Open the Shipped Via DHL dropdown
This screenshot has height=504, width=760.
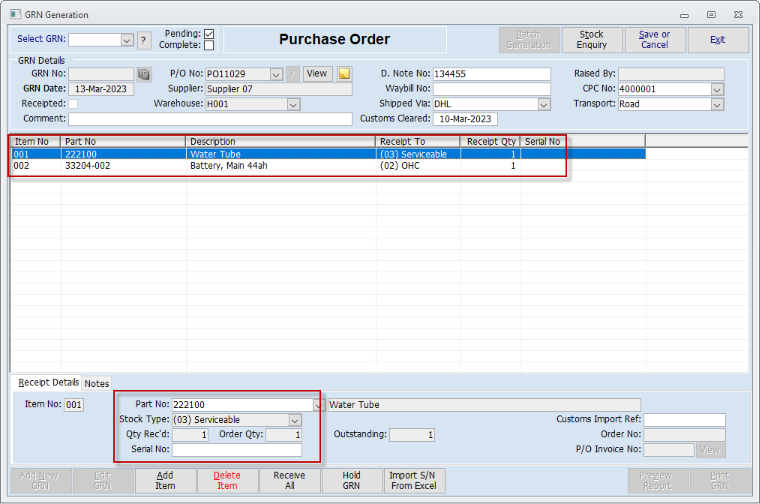coord(544,104)
